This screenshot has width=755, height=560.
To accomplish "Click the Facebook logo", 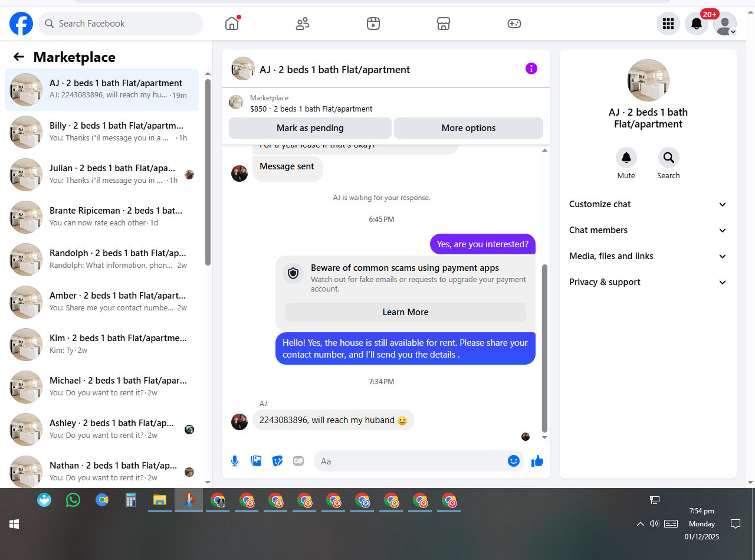I will coord(21,24).
